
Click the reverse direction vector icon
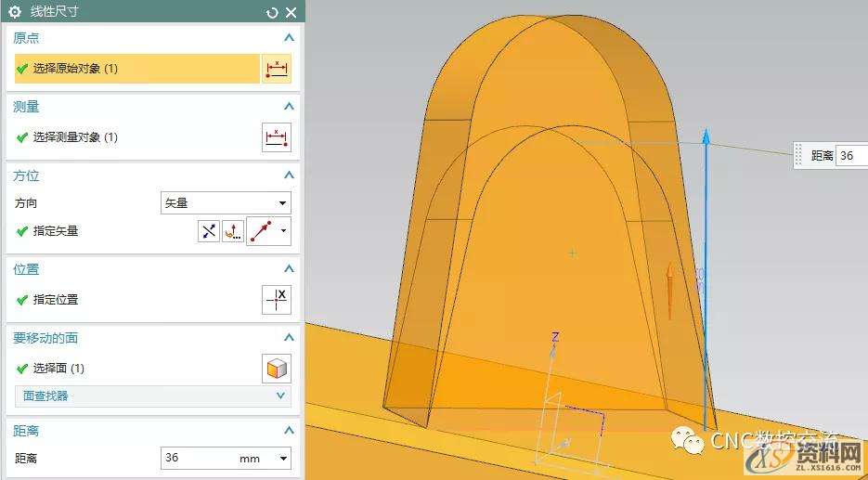click(x=208, y=231)
